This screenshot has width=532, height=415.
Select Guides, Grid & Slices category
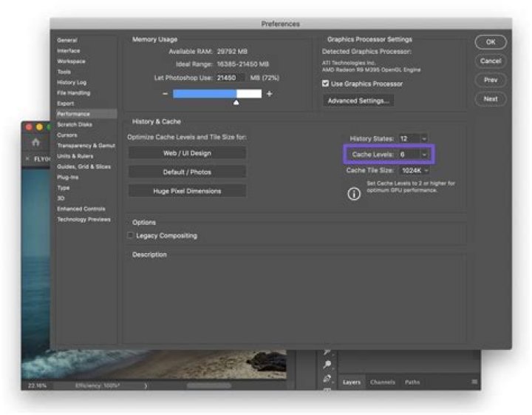[x=83, y=166]
